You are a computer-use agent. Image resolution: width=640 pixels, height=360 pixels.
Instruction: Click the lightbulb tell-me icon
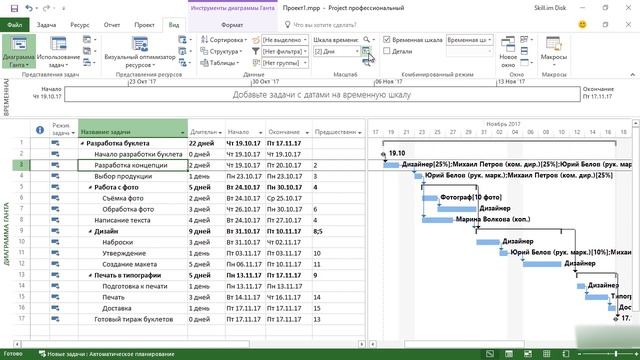pyautogui.click(x=287, y=24)
